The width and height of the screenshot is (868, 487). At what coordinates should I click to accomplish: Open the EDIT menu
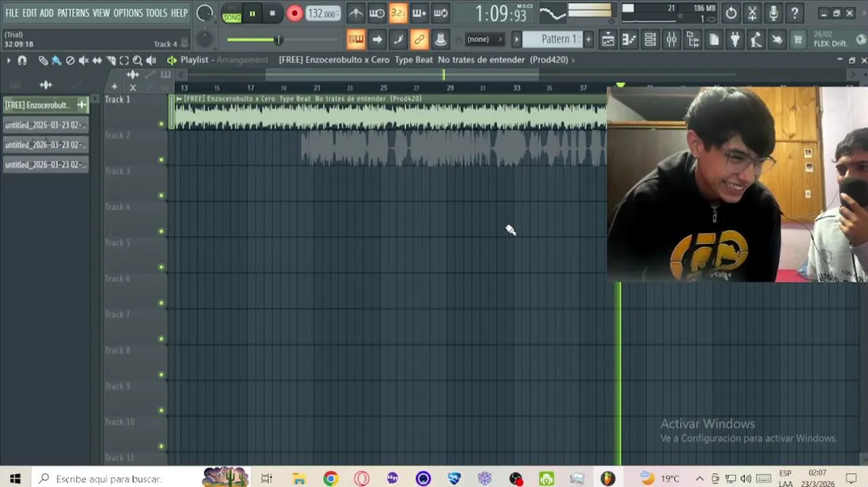[29, 13]
